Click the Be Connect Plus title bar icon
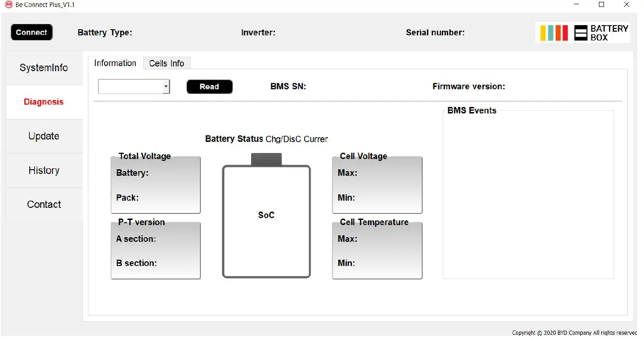 [8, 5]
